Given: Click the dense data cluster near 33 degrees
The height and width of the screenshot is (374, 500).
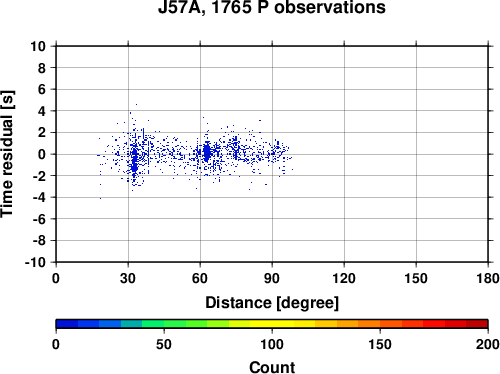Looking at the screenshot, I should point(134,160).
